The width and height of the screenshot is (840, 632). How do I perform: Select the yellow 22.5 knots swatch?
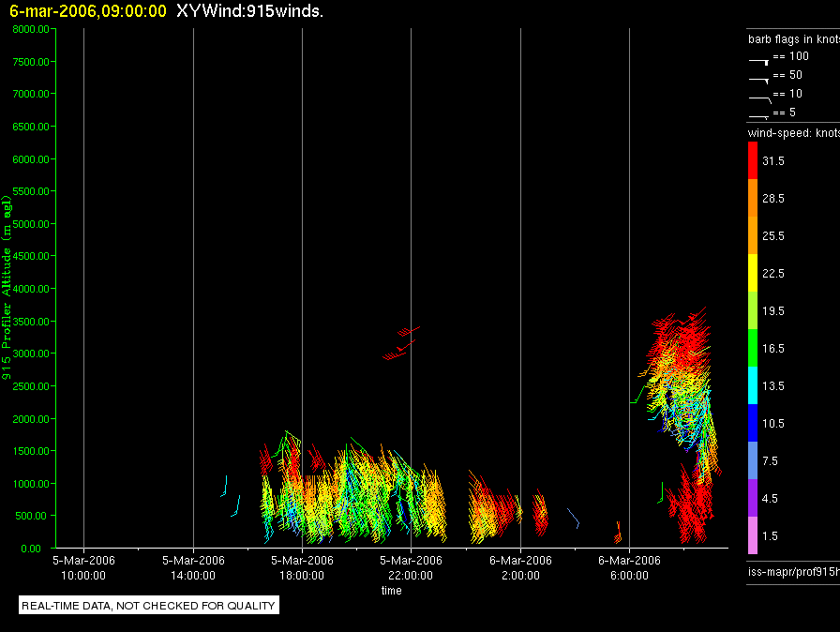(x=753, y=273)
